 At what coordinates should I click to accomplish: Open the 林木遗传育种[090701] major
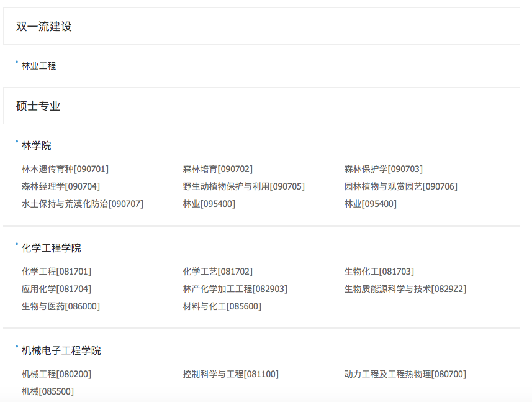[65, 169]
